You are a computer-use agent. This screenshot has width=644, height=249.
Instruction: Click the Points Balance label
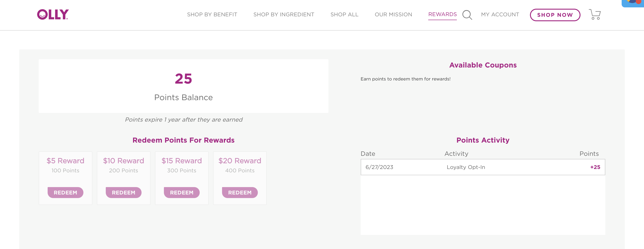[184, 97]
